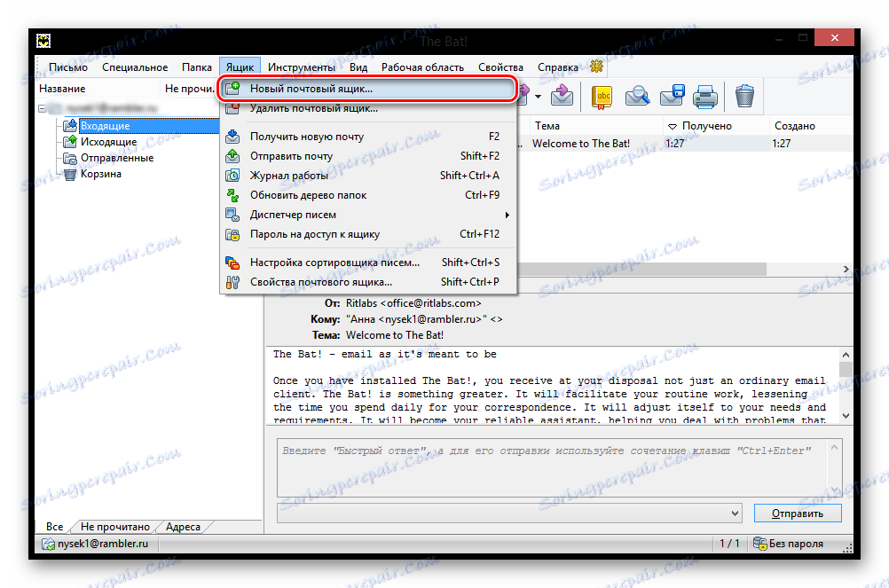Image resolution: width=889 pixels, height=588 pixels.
Task: Click into the Быстрый ответ quick reply field
Action: [553, 468]
